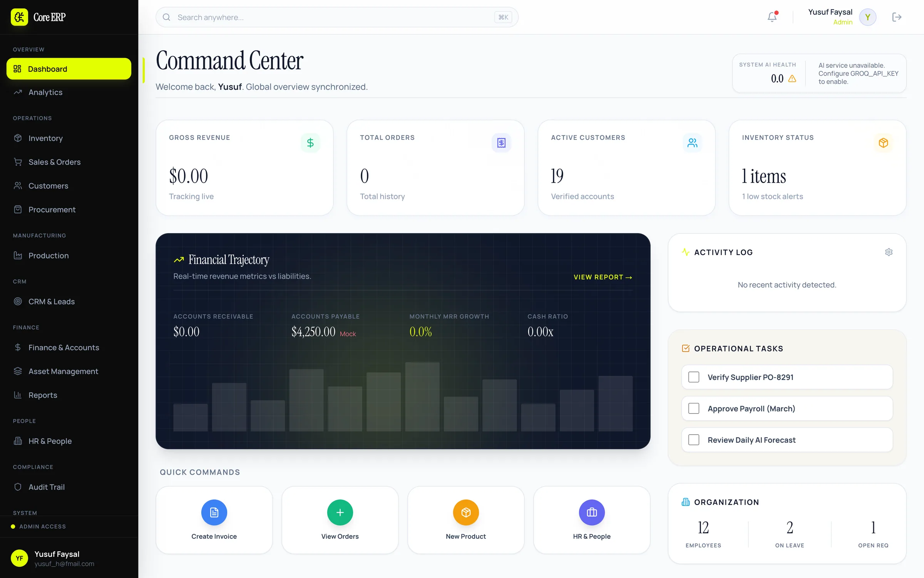Click the AI health warning triangle icon
Image resolution: width=924 pixels, height=578 pixels.
click(x=792, y=79)
